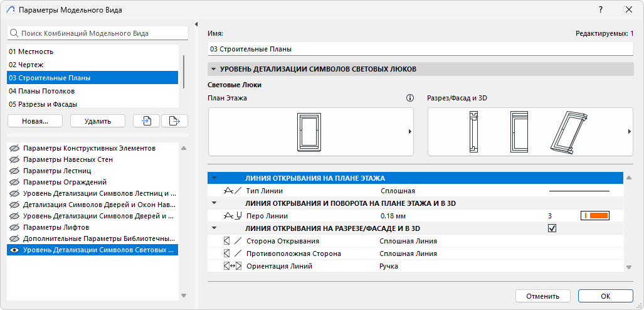
Task: Click the 0.18 мм pen width value
Action: pos(393,216)
